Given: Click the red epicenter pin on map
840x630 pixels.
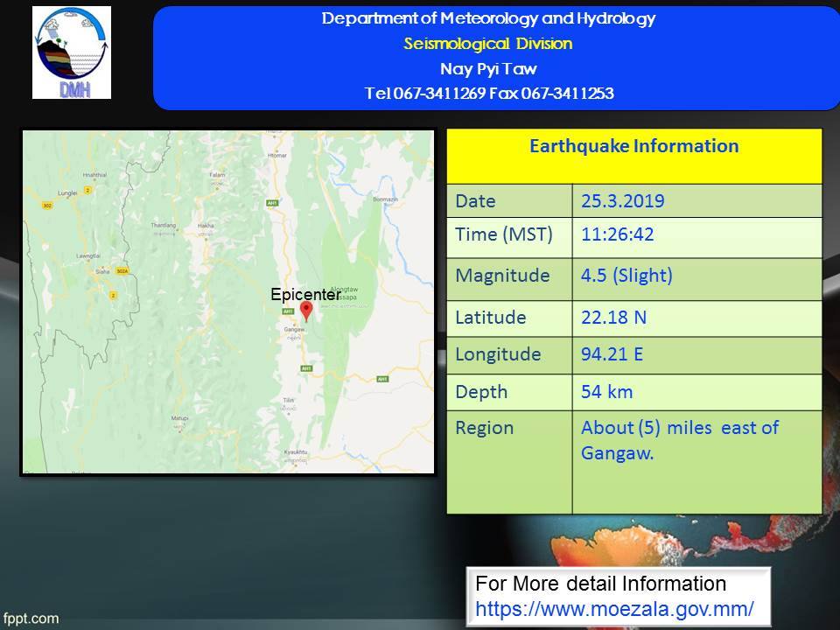Looking at the screenshot, I should click(305, 311).
